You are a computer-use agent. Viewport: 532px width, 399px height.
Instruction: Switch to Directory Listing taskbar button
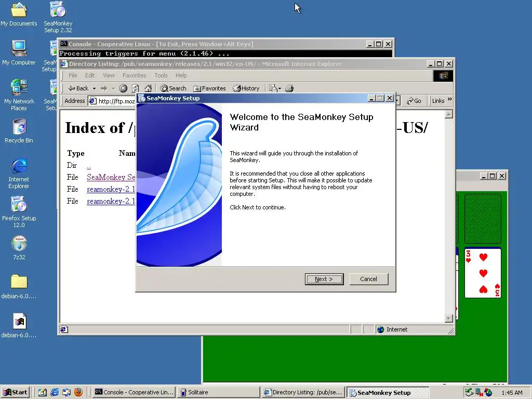pos(303,392)
